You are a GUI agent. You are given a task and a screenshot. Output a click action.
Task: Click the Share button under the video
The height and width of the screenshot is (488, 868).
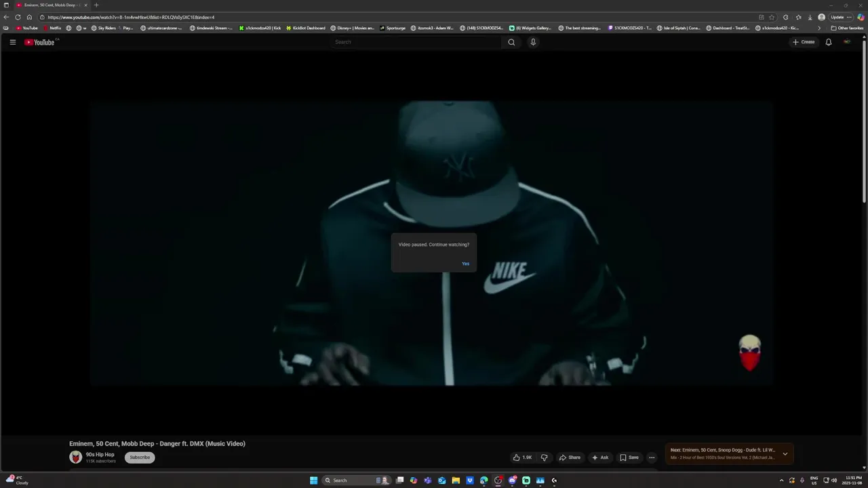[570, 457]
